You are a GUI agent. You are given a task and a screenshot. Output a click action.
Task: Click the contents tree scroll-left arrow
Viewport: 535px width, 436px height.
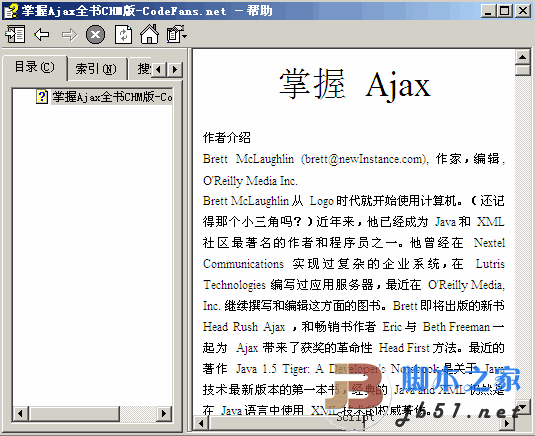[20, 413]
